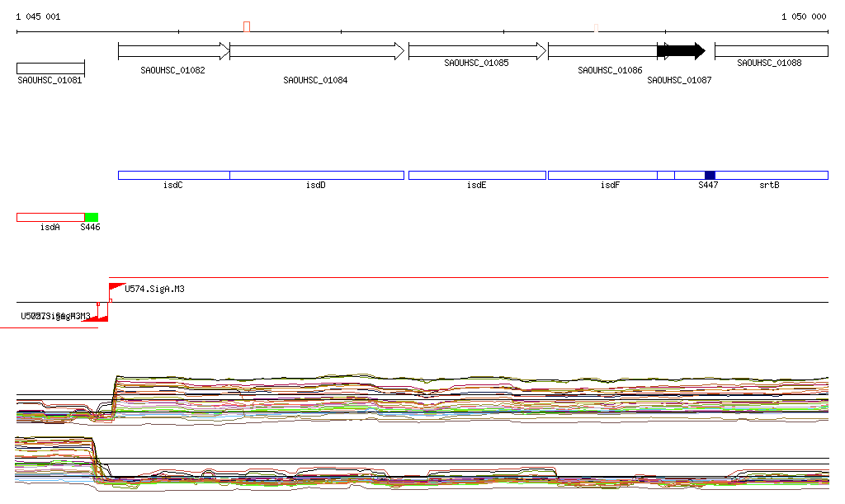
Task: Click the end coordinate label 1 050 000
Action: pos(803,16)
